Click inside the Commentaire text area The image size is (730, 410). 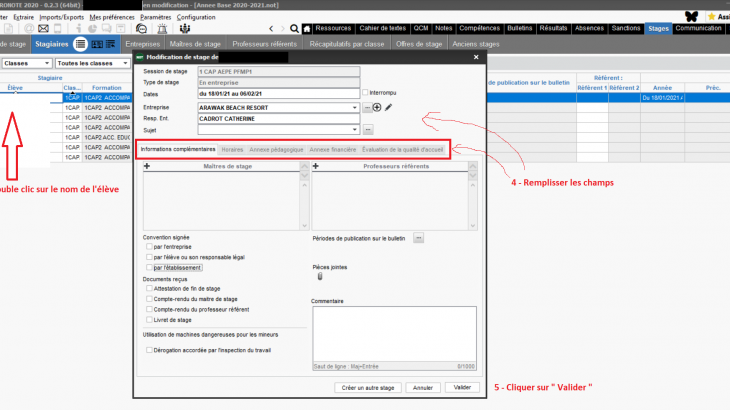[395, 335]
